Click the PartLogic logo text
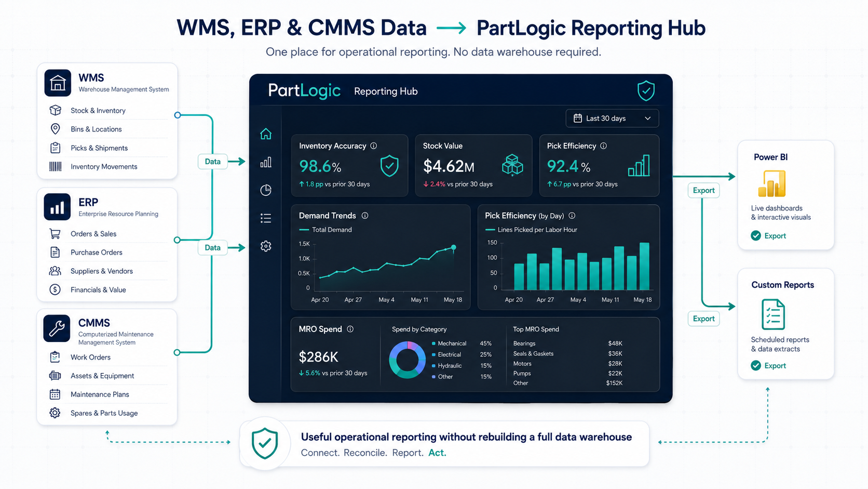The height and width of the screenshot is (489, 868). coord(304,91)
